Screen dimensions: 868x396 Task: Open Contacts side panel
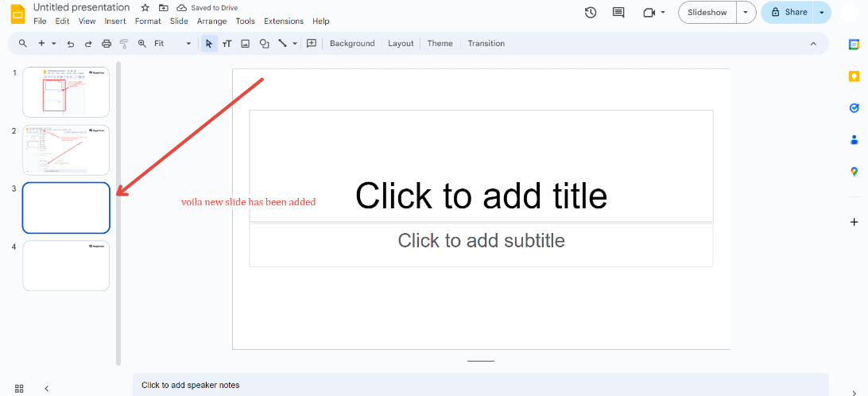point(854,140)
